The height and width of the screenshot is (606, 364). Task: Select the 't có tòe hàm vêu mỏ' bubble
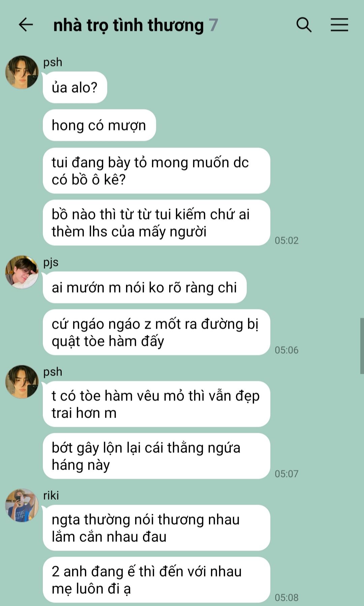(156, 404)
